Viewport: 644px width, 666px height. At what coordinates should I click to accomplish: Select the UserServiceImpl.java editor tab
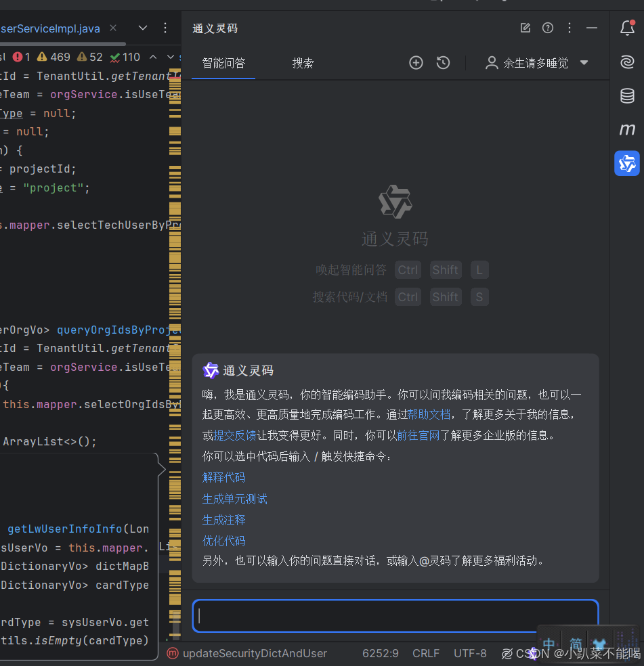click(x=50, y=28)
